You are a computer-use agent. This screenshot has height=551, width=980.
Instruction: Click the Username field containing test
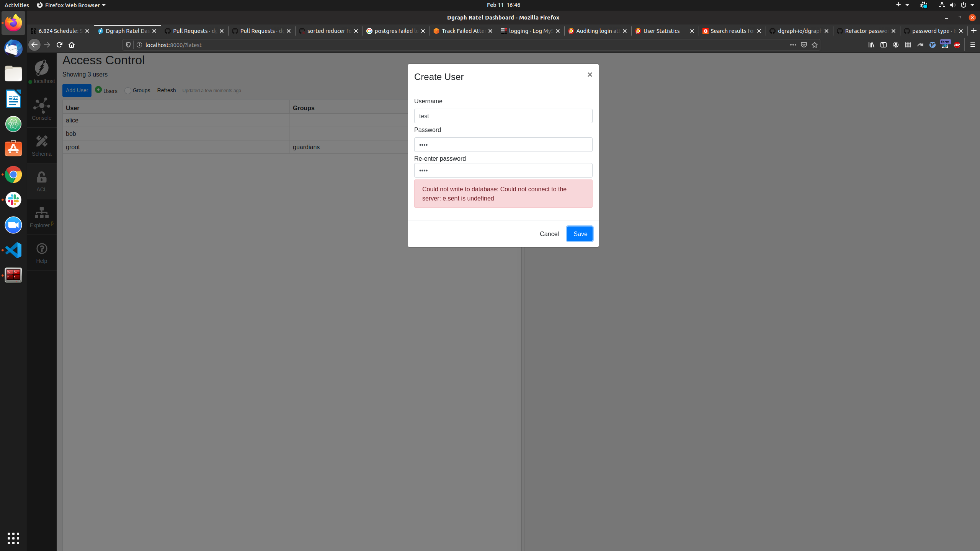[x=503, y=116]
